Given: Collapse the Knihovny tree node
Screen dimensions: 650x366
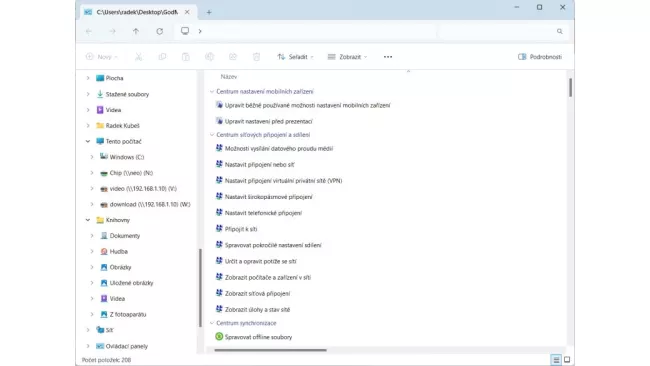Looking at the screenshot, I should [x=88, y=220].
